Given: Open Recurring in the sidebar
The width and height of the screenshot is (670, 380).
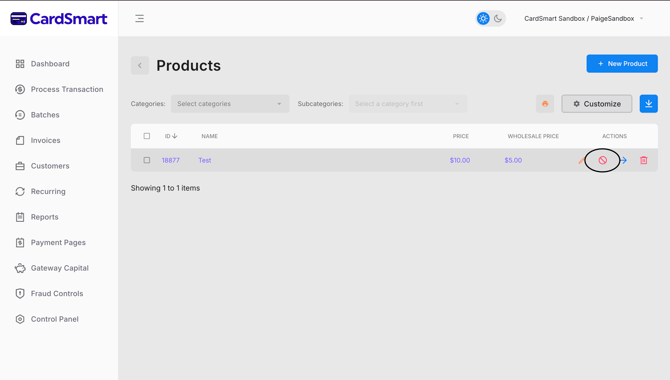Looking at the screenshot, I should coord(40,191).
